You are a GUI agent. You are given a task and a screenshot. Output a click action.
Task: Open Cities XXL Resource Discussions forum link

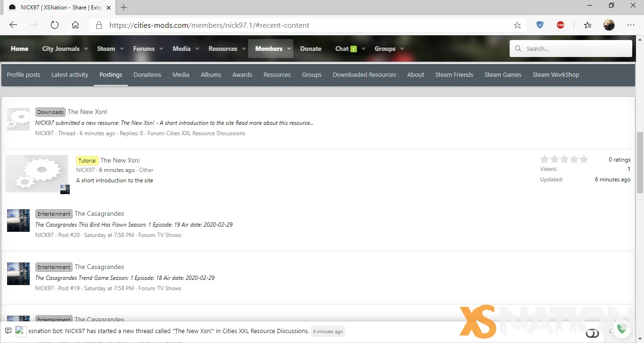(206, 133)
